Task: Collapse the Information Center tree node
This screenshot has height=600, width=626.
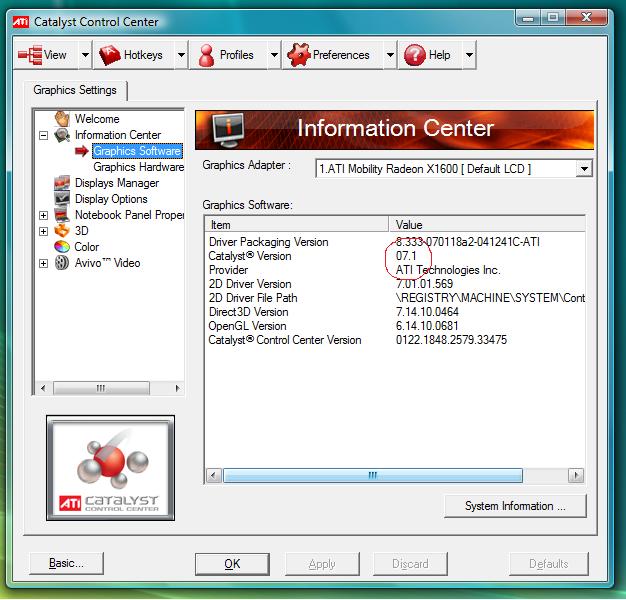Action: (44, 135)
